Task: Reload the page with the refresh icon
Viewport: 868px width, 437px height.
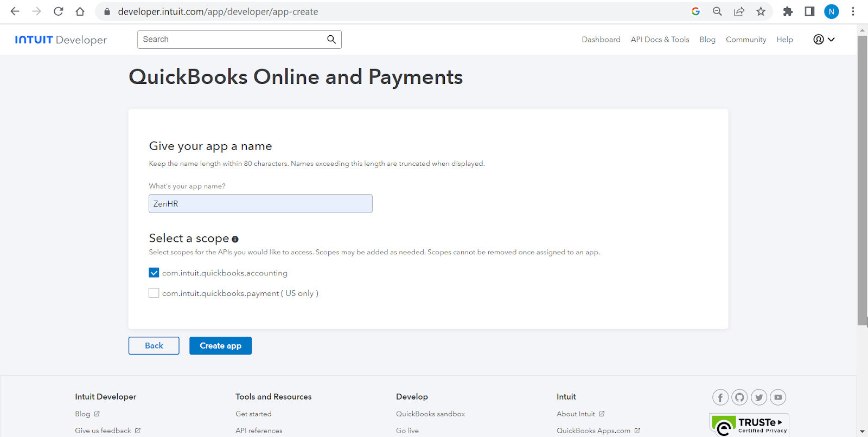Action: coord(58,11)
